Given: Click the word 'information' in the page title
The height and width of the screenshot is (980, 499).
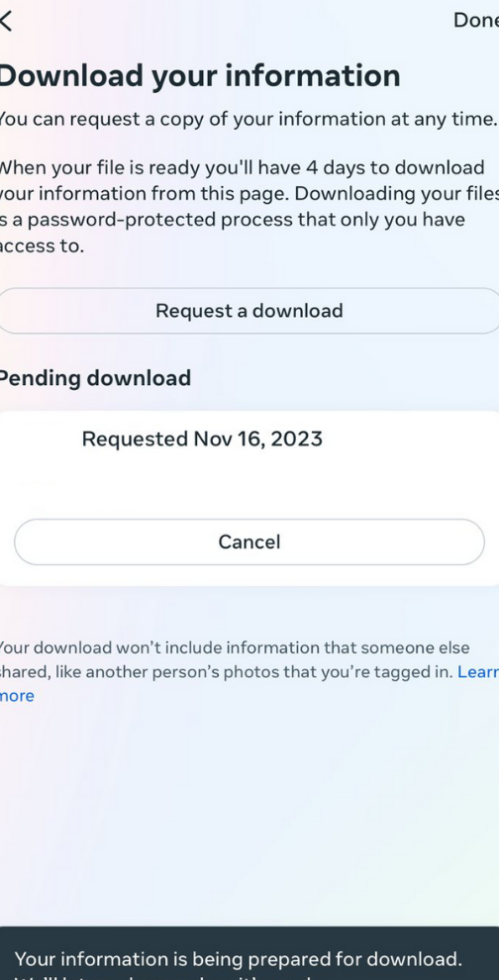Looking at the screenshot, I should click(x=313, y=75).
